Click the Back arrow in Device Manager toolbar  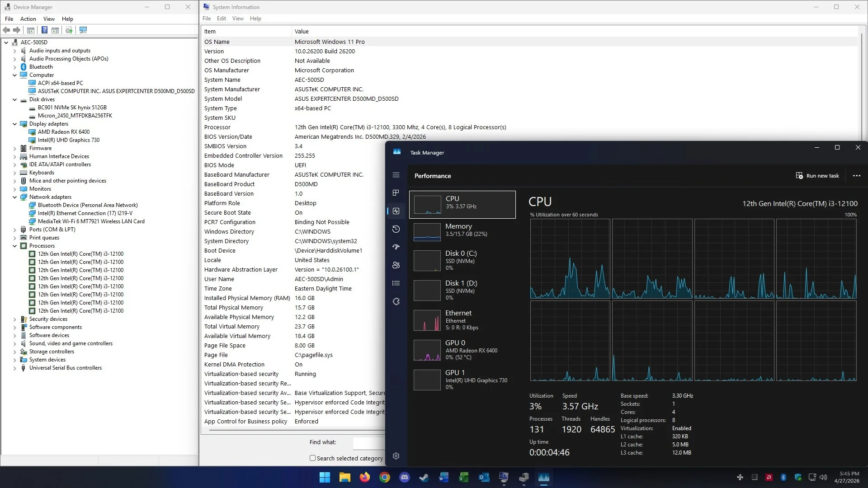[6, 30]
